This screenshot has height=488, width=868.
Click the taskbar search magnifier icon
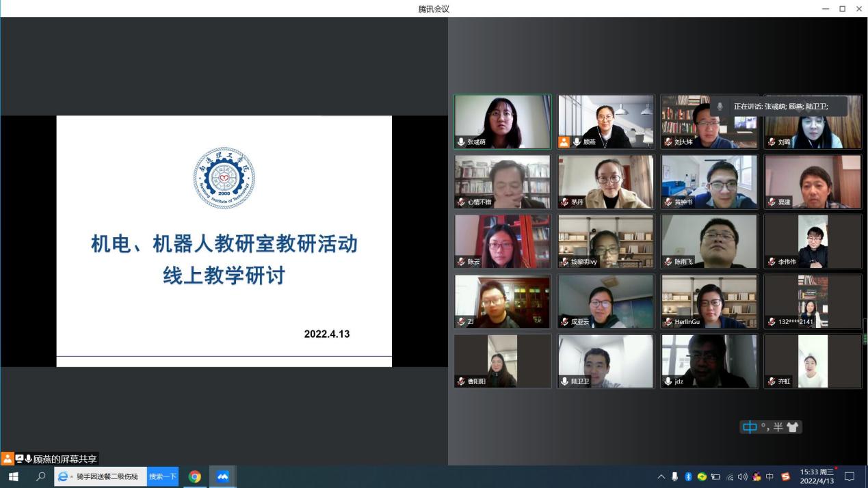41,476
